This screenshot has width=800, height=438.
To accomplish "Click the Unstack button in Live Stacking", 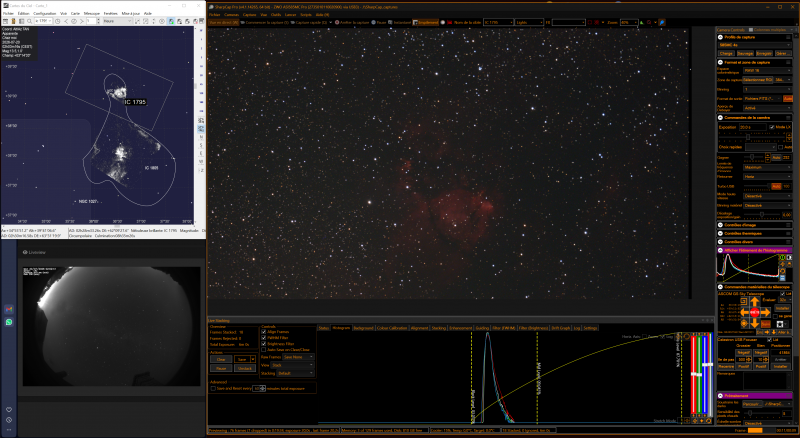I will point(245,368).
